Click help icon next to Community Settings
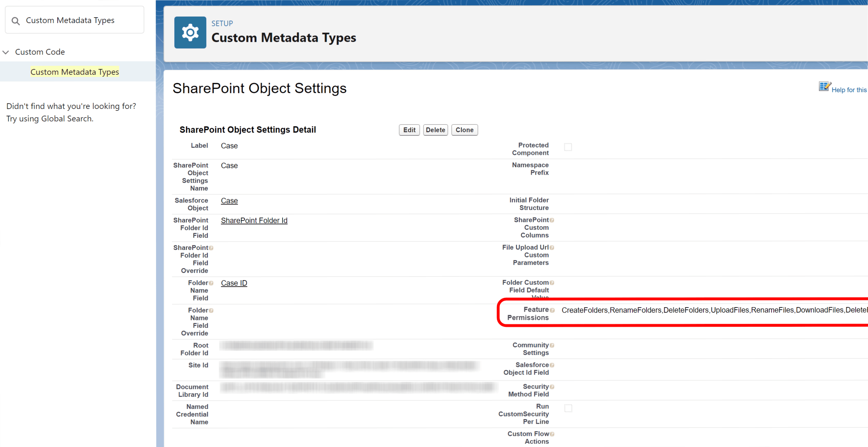Image resolution: width=868 pixels, height=447 pixels. point(552,345)
